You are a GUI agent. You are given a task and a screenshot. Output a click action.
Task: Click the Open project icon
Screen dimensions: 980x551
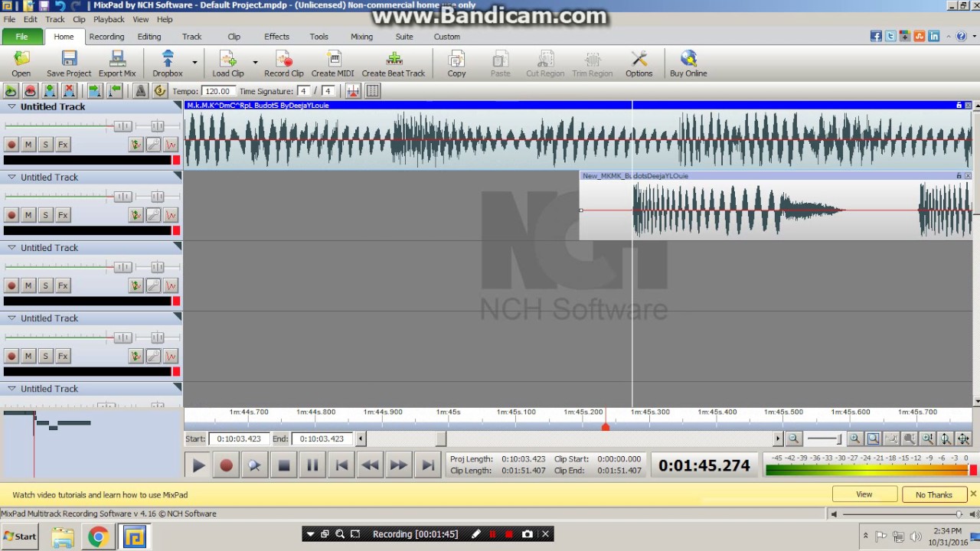pyautogui.click(x=21, y=64)
